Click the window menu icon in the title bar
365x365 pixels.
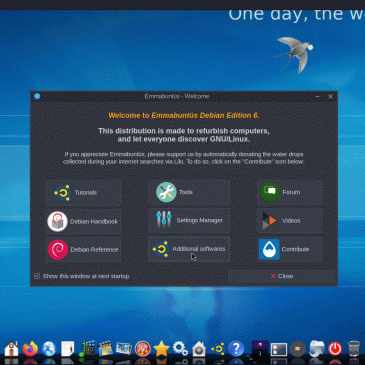point(37,96)
